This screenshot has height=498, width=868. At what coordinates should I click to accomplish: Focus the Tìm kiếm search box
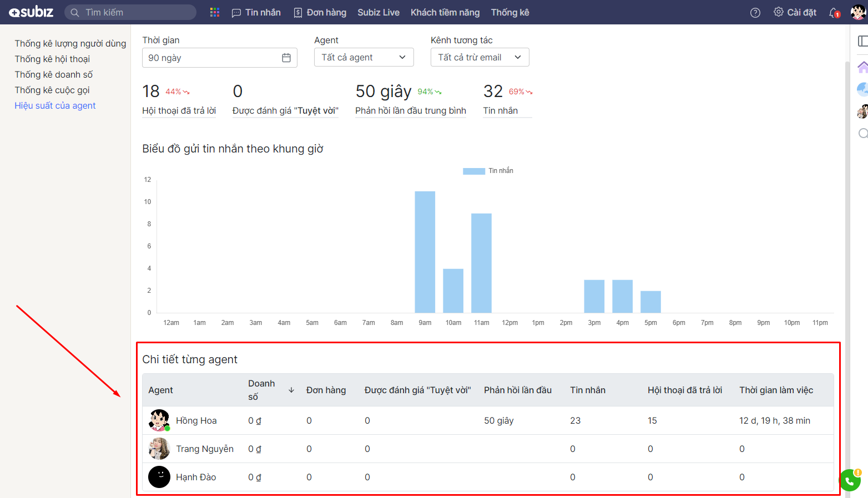130,12
